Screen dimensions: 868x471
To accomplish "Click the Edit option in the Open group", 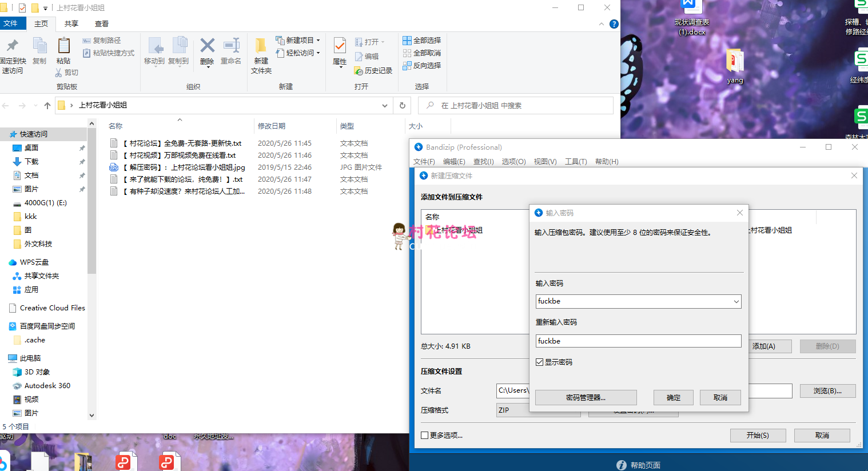I will pyautogui.click(x=367, y=57).
